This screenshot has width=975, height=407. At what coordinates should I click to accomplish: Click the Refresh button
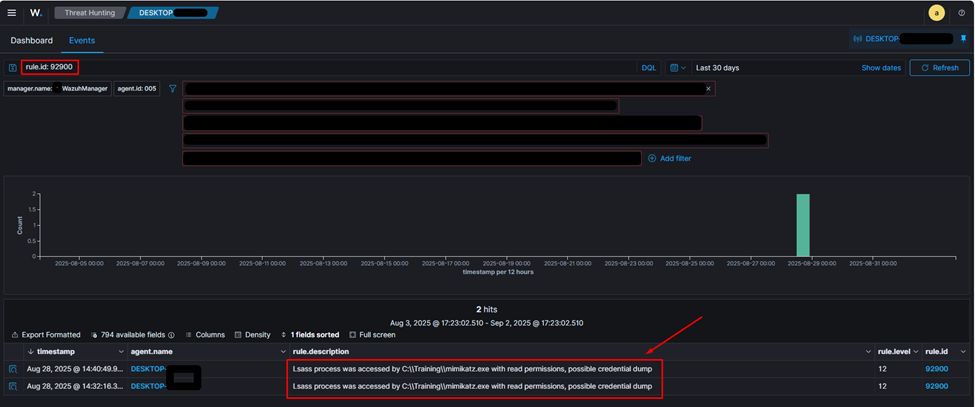tap(939, 68)
